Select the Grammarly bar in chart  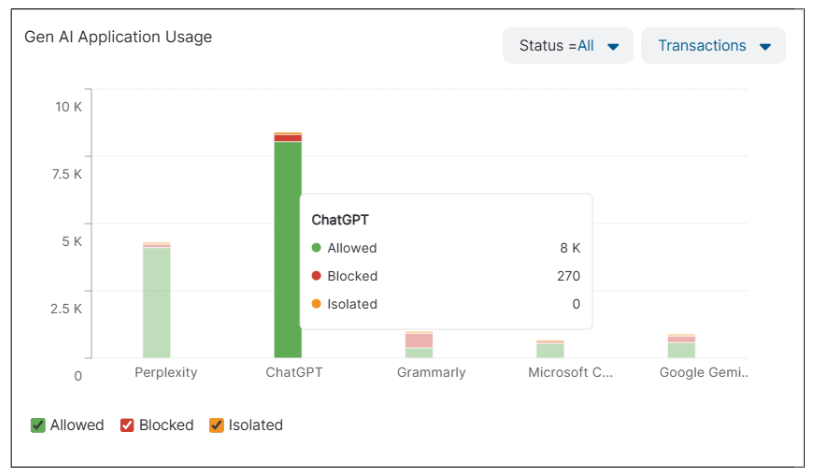[x=419, y=345]
